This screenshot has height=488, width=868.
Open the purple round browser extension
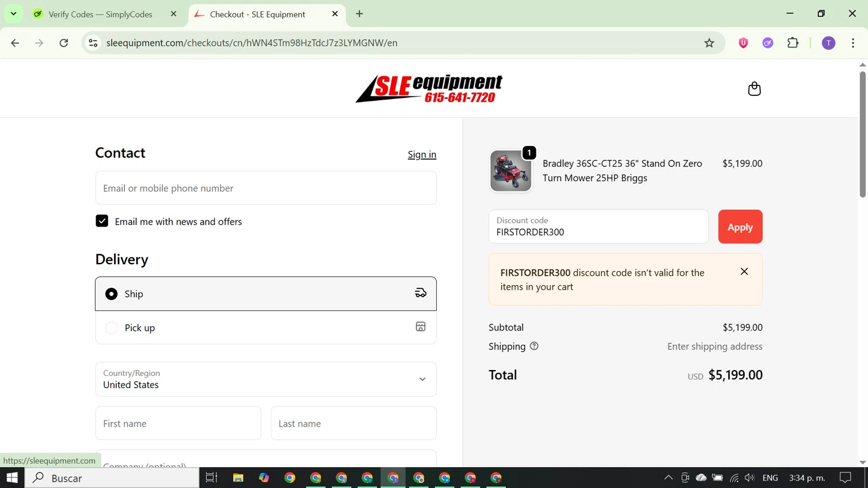tap(768, 43)
